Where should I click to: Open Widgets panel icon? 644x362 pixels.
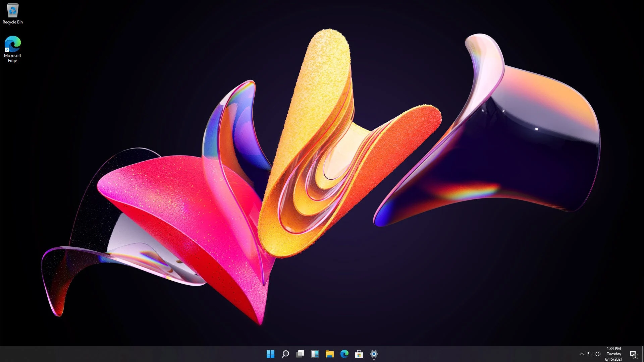[315, 354]
